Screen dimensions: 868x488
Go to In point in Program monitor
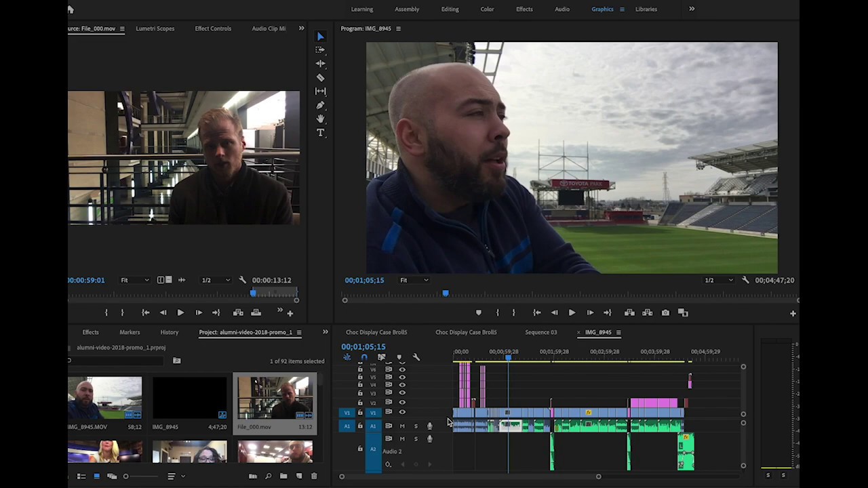[536, 312]
